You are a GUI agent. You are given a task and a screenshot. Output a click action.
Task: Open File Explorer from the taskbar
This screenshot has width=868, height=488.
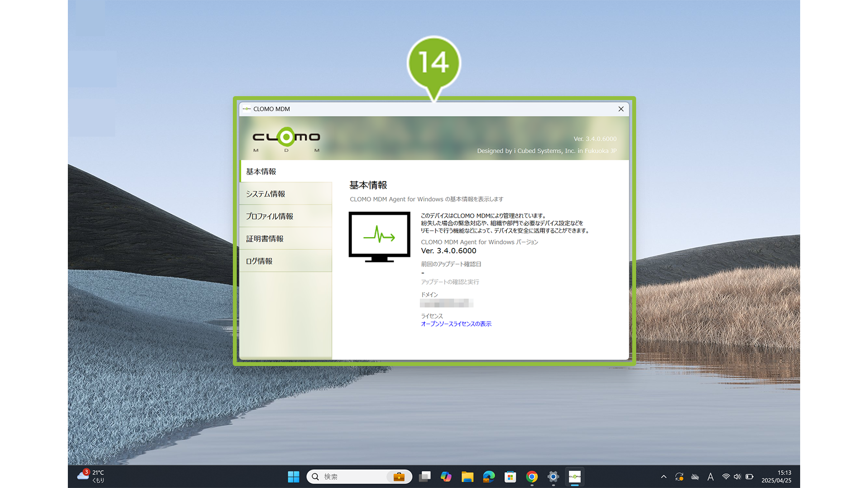click(x=468, y=477)
